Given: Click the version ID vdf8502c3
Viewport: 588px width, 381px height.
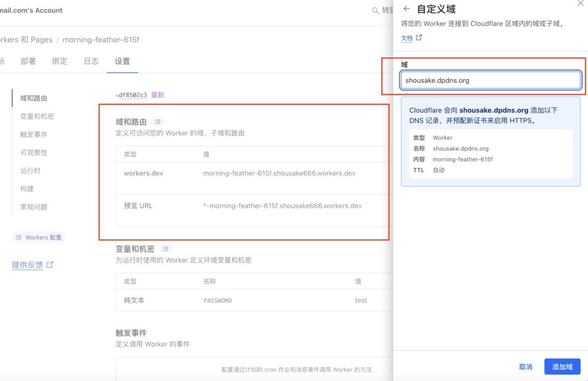Looking at the screenshot, I should (131, 95).
